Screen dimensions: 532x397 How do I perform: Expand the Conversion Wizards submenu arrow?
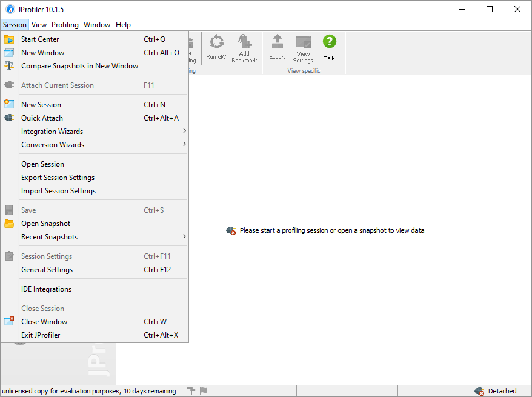click(x=184, y=144)
